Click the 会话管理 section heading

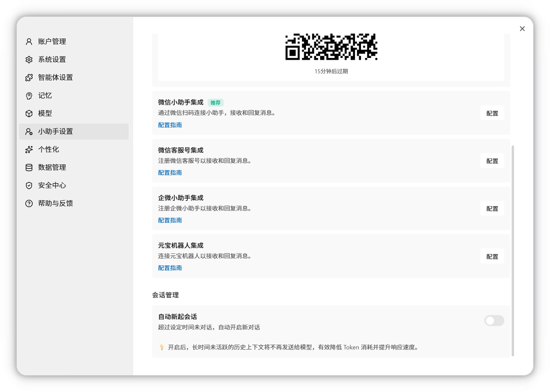(165, 295)
